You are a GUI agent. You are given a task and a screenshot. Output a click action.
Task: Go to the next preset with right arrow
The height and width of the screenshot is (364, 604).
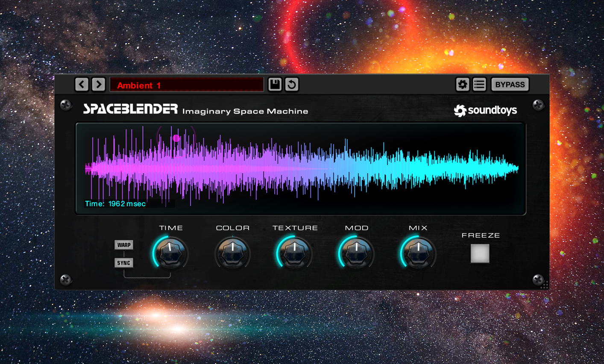99,85
